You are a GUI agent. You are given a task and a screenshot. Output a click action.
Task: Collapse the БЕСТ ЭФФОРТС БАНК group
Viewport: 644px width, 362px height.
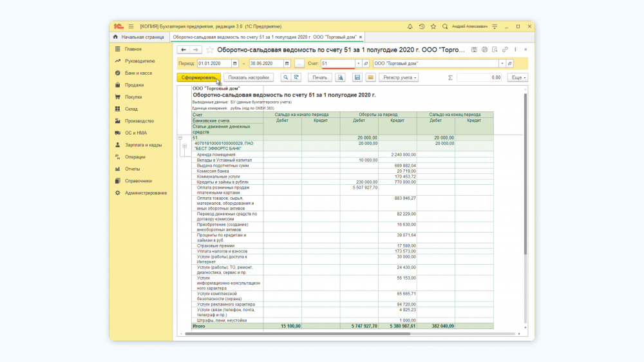coord(185,146)
